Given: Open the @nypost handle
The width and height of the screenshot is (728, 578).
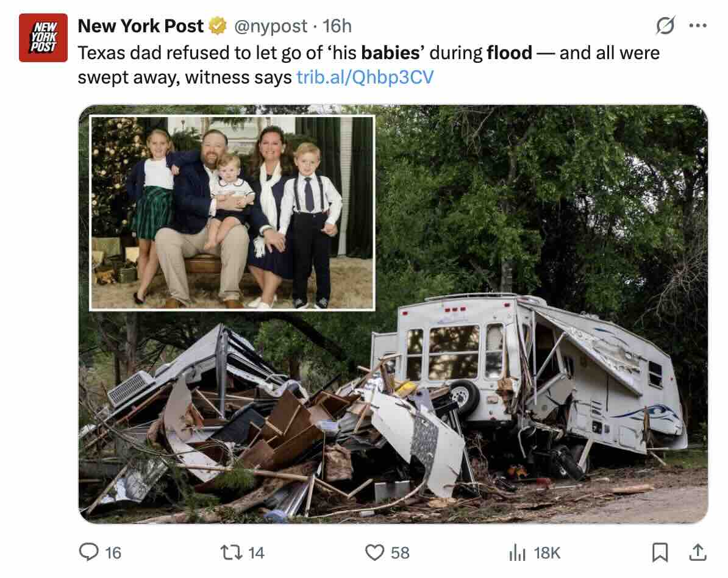Looking at the screenshot, I should 271,26.
